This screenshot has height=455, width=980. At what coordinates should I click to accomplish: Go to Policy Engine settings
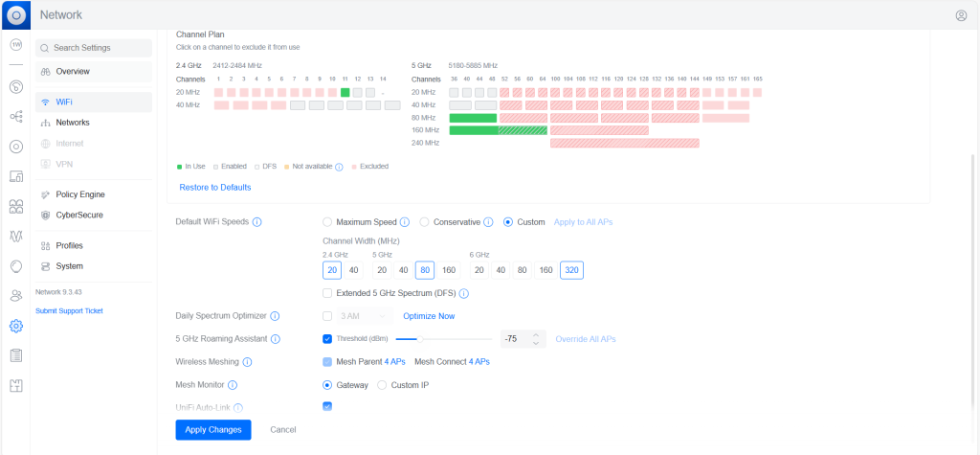[x=79, y=194]
